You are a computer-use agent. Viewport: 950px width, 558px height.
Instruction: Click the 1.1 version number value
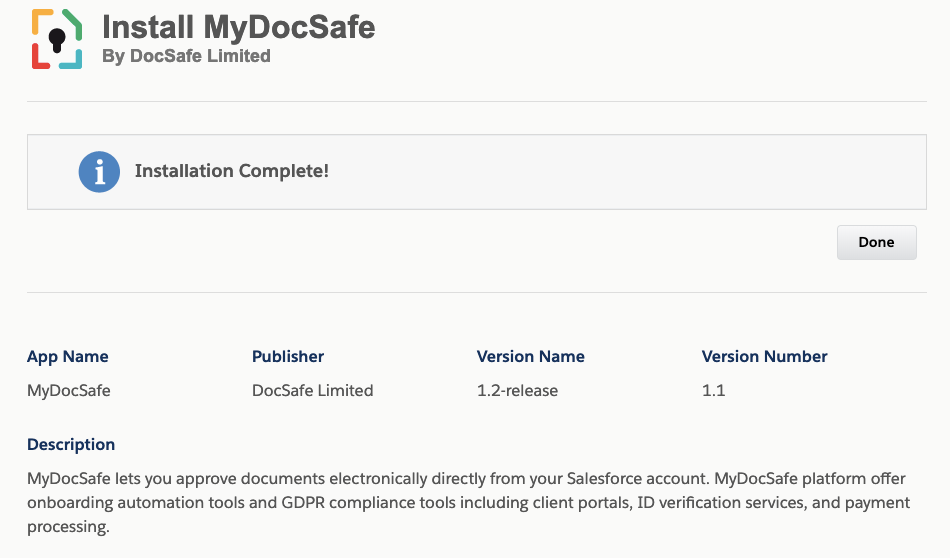click(713, 390)
